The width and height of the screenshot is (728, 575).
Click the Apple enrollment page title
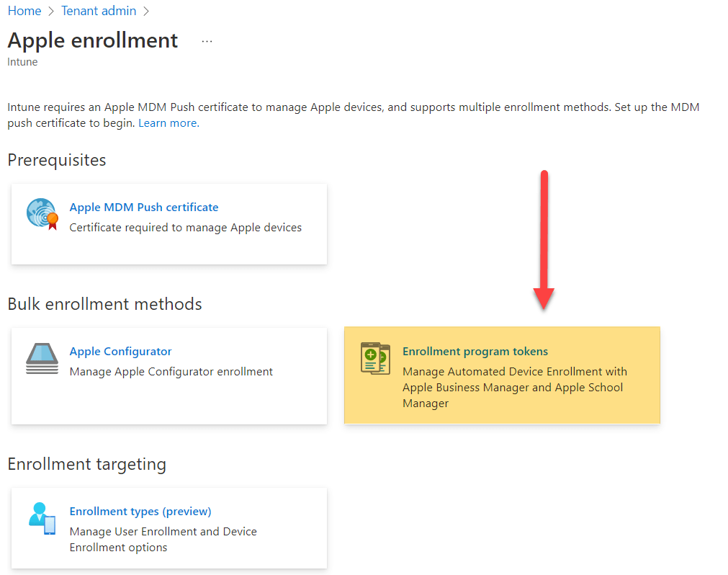pyautogui.click(x=93, y=40)
